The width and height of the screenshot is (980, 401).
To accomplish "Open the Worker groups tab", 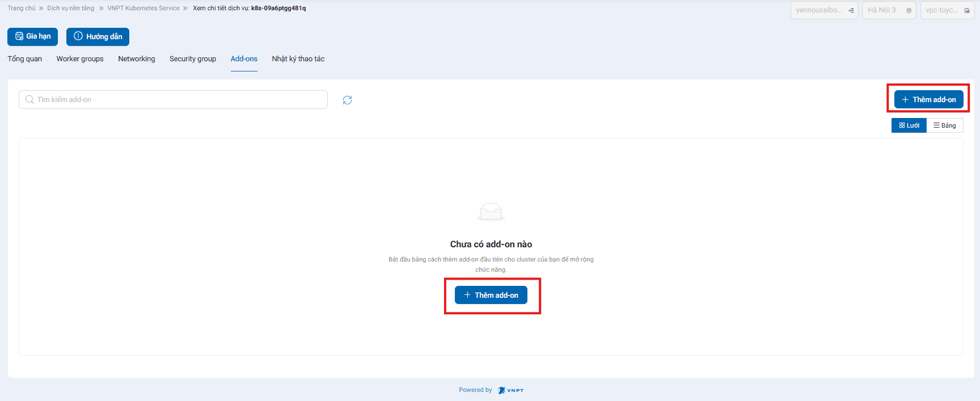I will pos(80,59).
